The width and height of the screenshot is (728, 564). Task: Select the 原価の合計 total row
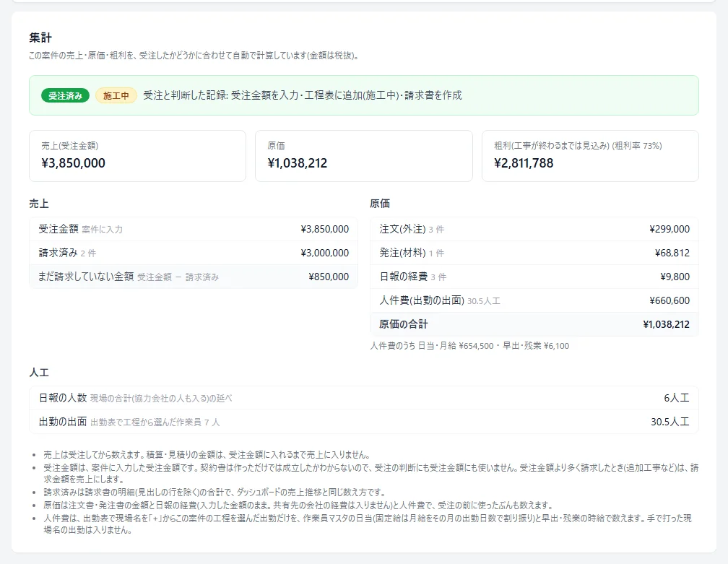click(534, 324)
